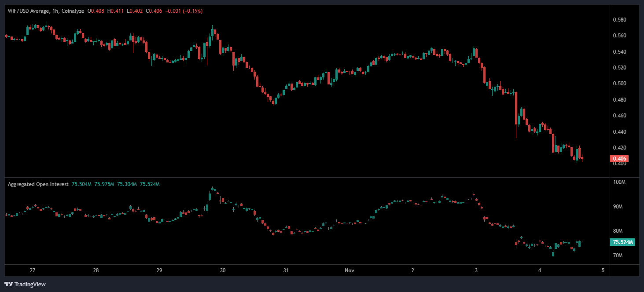The width and height of the screenshot is (644, 292).
Task: Click the 0.580 price axis label
Action: (x=619, y=20)
